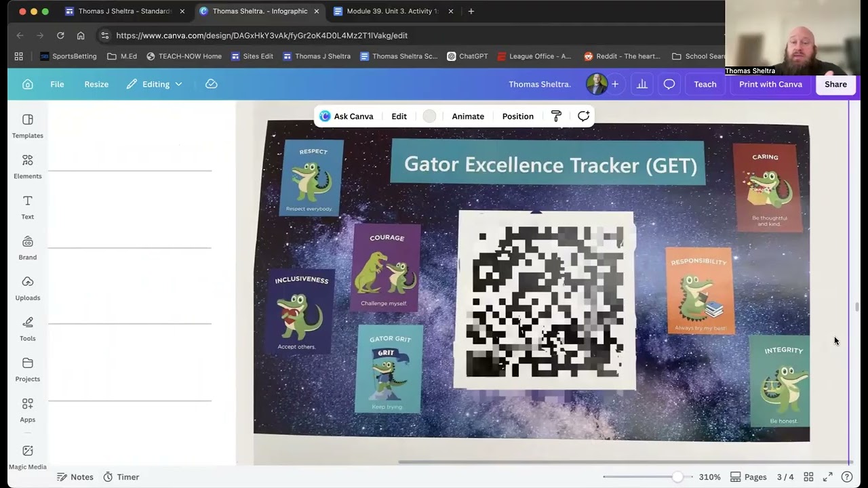Open the Reddit bookmark
Viewport: 868px width, 488px height.
622,56
